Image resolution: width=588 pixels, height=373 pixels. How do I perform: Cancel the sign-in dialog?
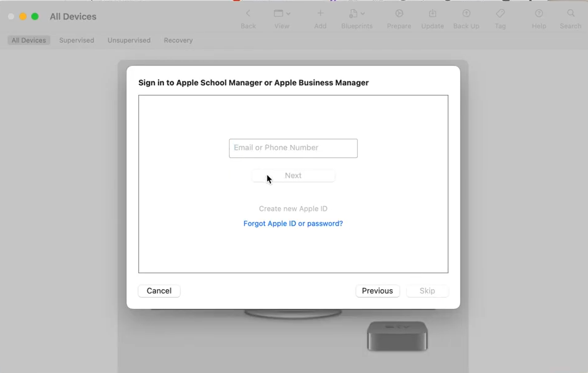[159, 291]
